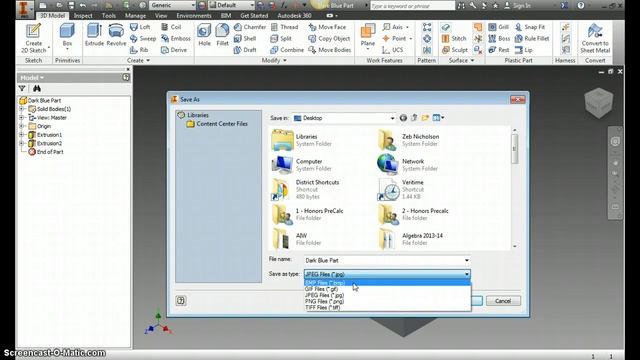Open the view menu dropdown in Save As
Viewport: 640px width, 360px height.
coord(438,118)
